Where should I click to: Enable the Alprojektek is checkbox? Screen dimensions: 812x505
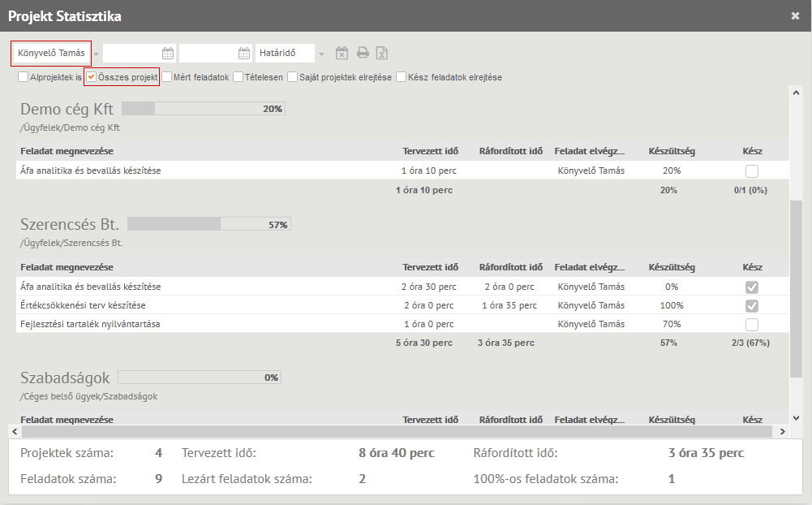click(24, 78)
